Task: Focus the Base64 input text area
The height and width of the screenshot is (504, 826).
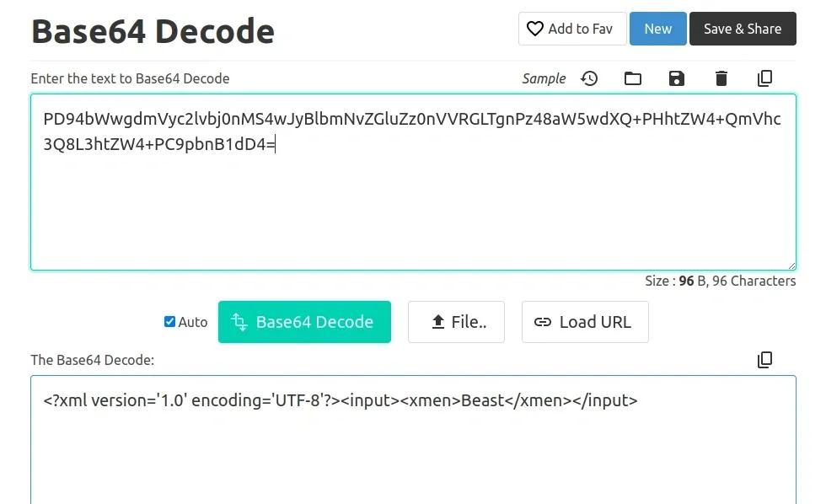Action: 413,202
